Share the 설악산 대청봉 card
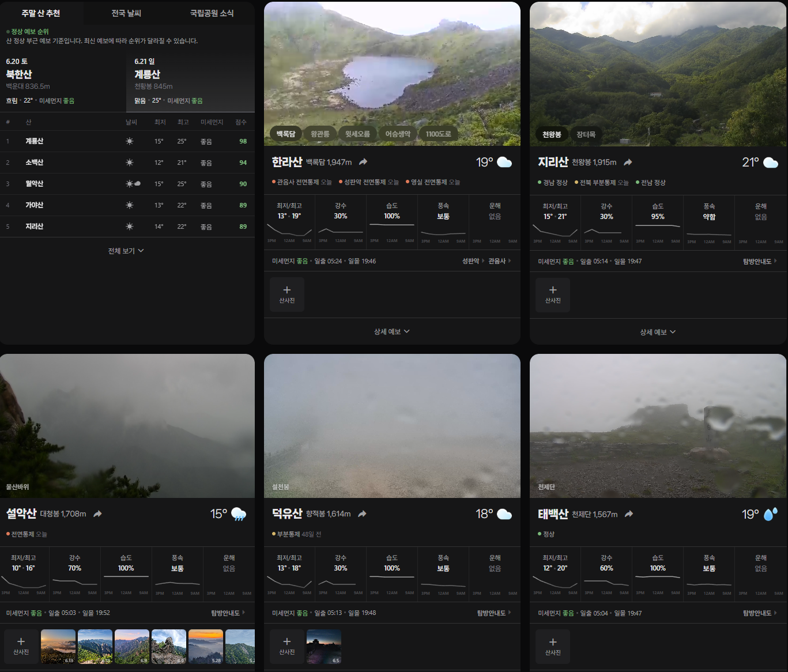The height and width of the screenshot is (672, 788). tap(97, 514)
